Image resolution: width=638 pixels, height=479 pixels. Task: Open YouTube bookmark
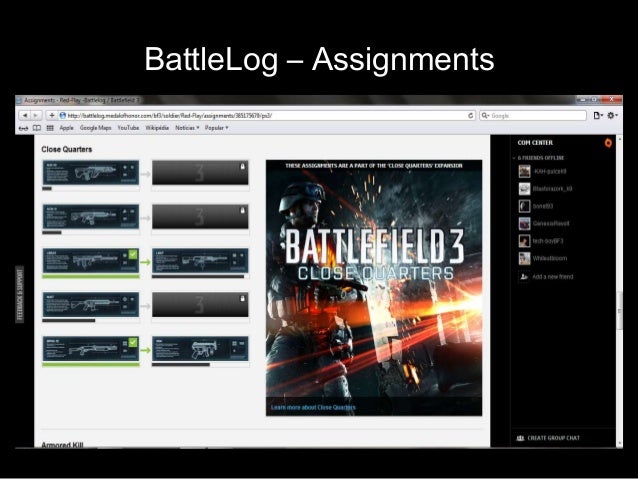(x=128, y=128)
